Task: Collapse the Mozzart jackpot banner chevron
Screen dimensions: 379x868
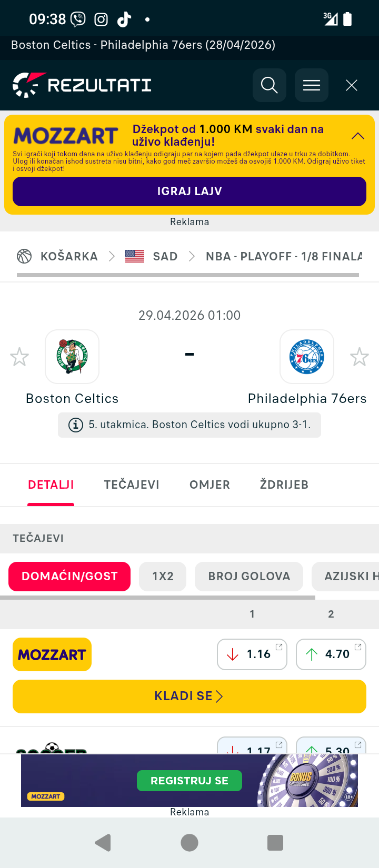Action: (x=358, y=136)
